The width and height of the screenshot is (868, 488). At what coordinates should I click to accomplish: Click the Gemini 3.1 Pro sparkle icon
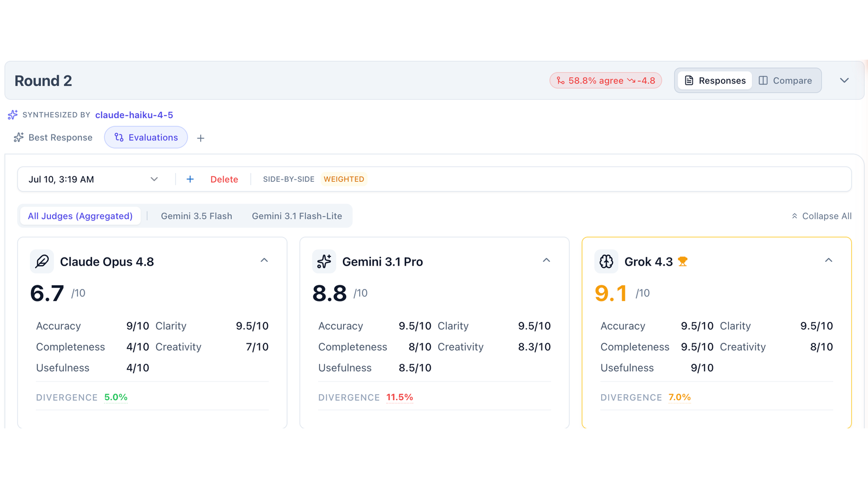coord(324,261)
